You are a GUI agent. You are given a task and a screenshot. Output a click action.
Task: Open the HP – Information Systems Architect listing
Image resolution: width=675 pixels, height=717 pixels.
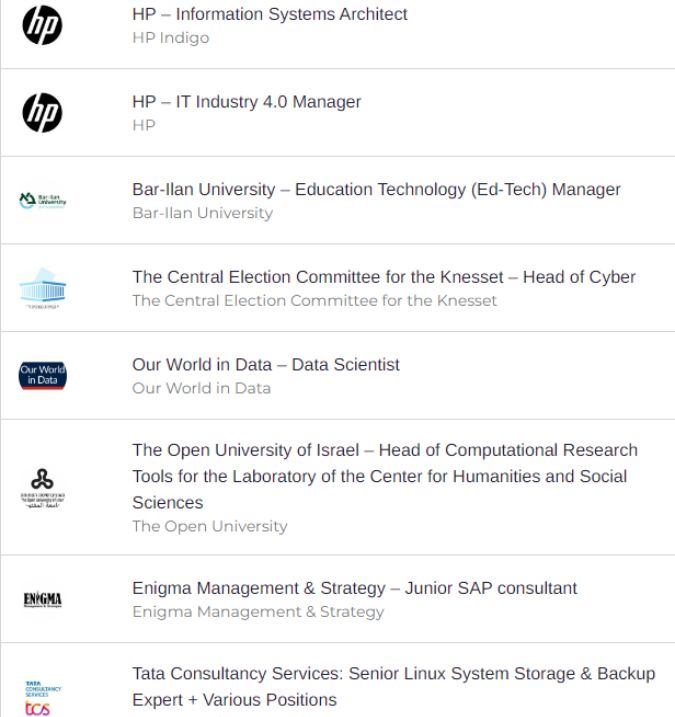pyautogui.click(x=270, y=14)
